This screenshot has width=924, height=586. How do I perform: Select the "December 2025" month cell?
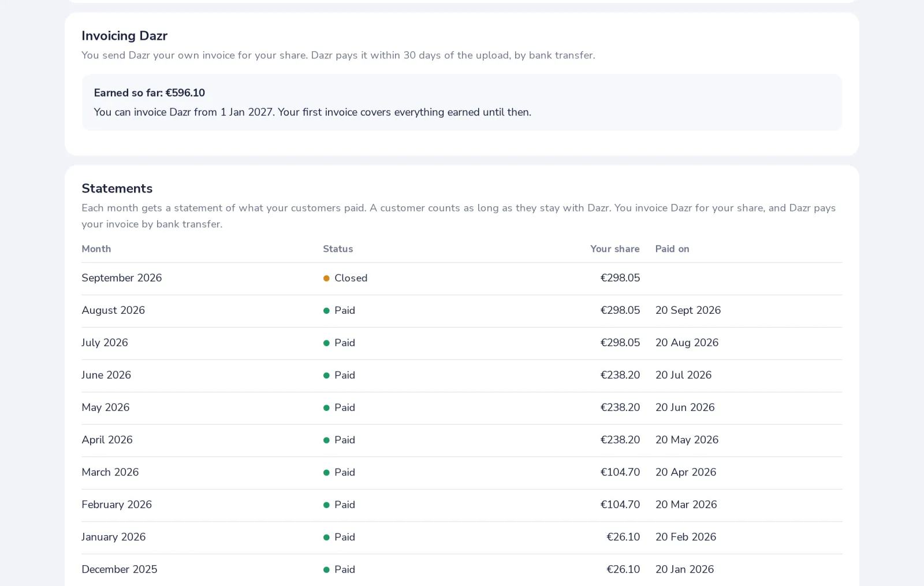coord(120,569)
